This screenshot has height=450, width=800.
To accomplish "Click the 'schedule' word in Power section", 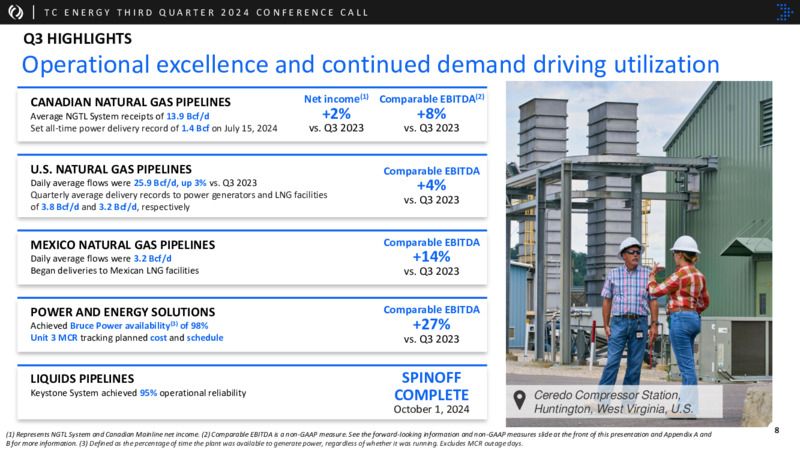I will coord(205,338).
